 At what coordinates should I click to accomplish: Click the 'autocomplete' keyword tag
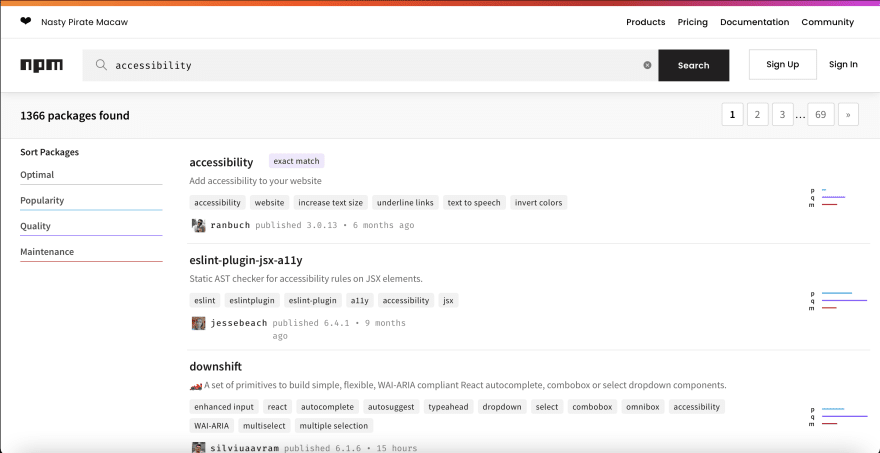[328, 406]
